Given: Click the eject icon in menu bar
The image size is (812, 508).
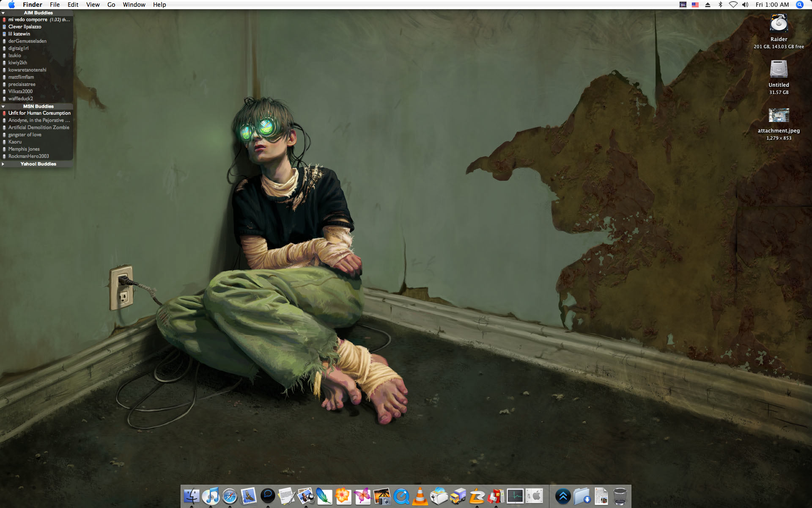Looking at the screenshot, I should [x=708, y=5].
